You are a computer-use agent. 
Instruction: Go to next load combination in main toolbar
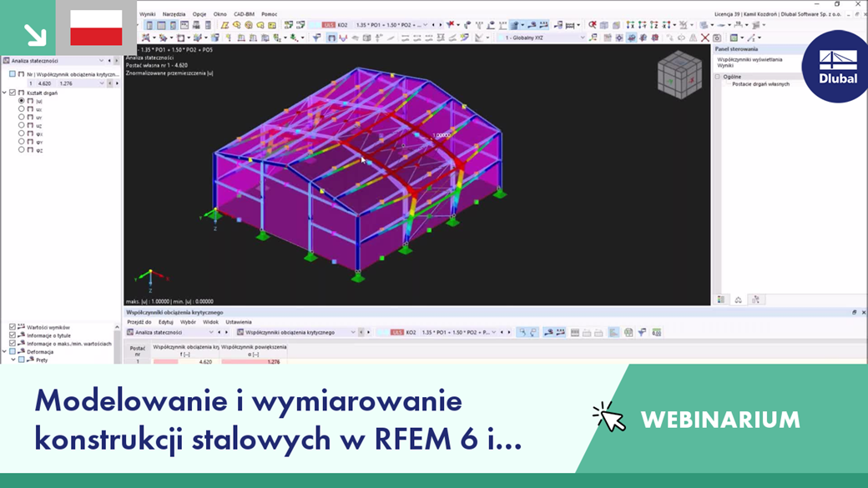[x=440, y=25]
